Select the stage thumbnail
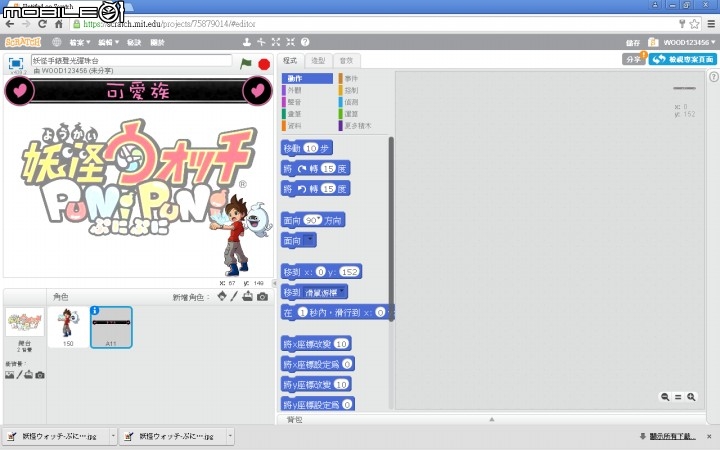This screenshot has width=720, height=450. (25, 322)
